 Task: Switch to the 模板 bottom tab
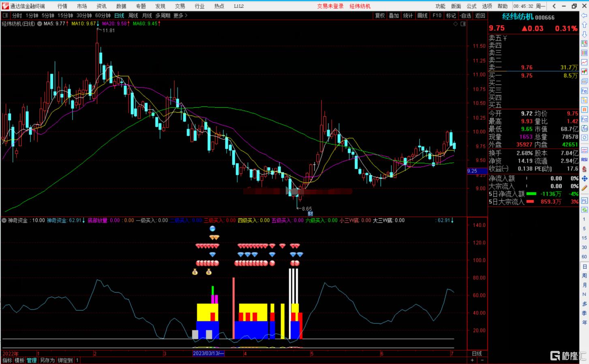click(19, 360)
